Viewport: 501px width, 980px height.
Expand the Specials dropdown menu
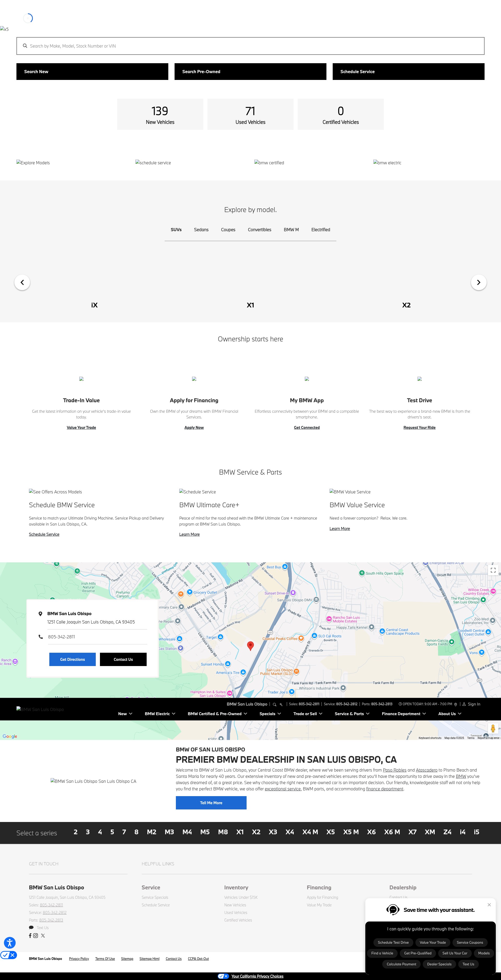[270, 714]
